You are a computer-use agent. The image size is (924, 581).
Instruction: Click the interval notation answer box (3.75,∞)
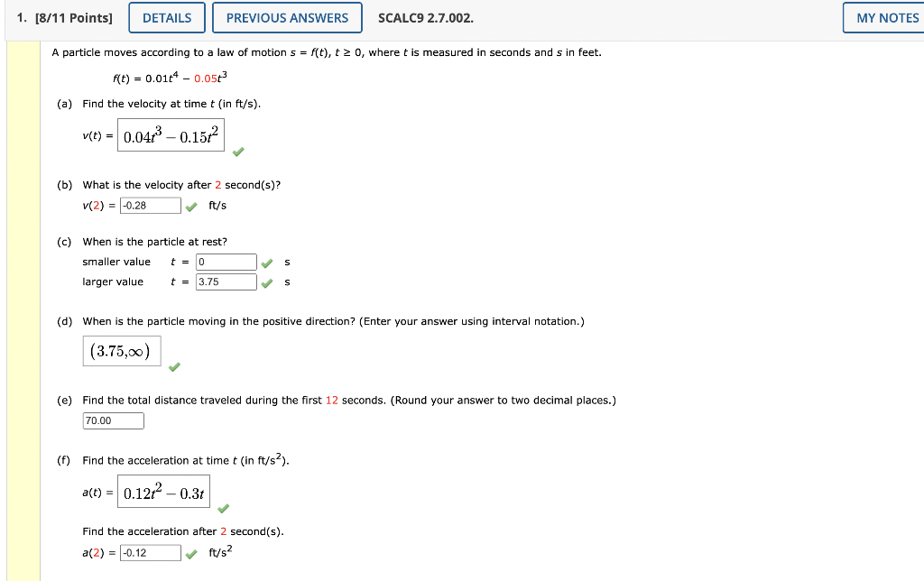(x=122, y=350)
